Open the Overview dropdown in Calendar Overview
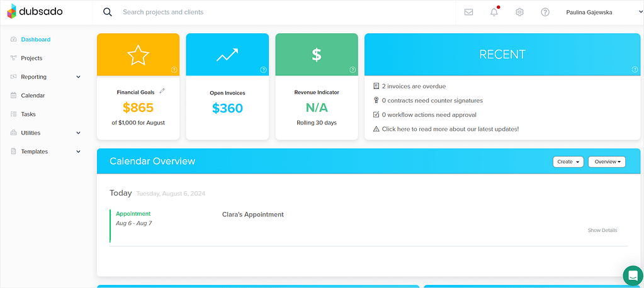Screen dimensions: 644x288 click(607, 162)
